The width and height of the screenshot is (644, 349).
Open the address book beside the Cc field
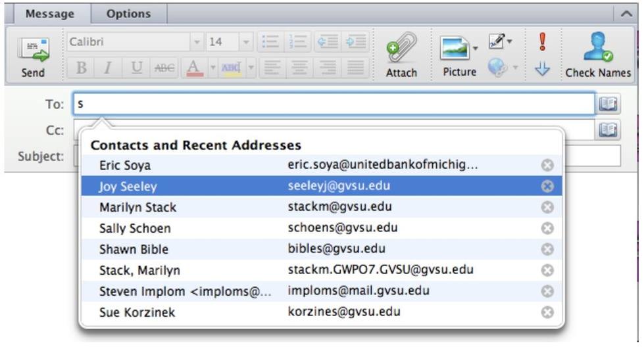(x=608, y=130)
